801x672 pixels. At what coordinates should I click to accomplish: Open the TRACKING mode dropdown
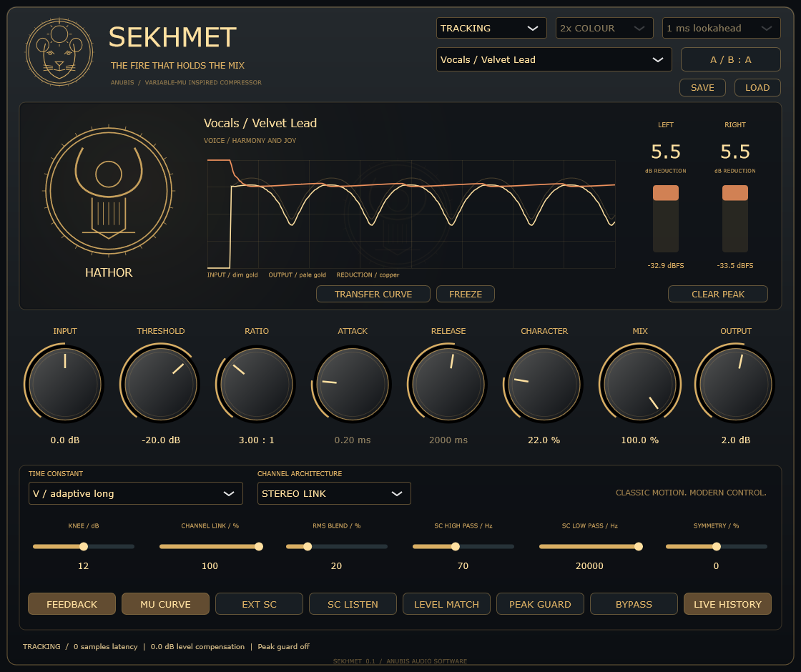coord(491,28)
